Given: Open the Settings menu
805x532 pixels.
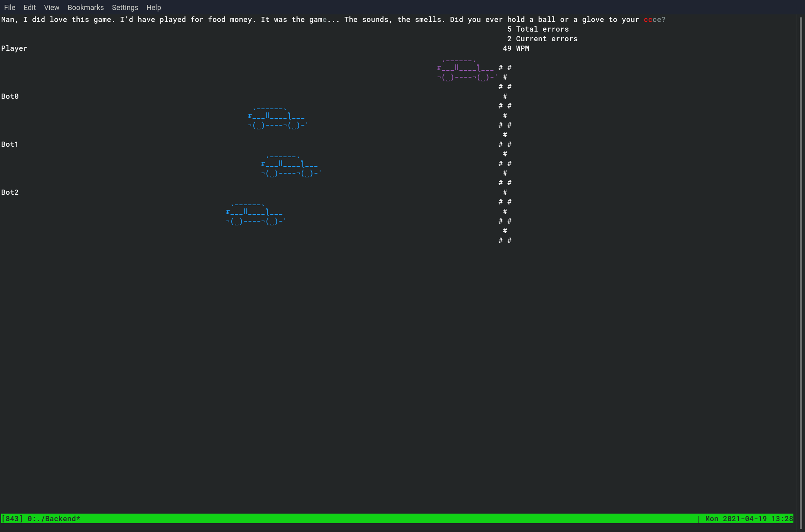Looking at the screenshot, I should pos(125,8).
